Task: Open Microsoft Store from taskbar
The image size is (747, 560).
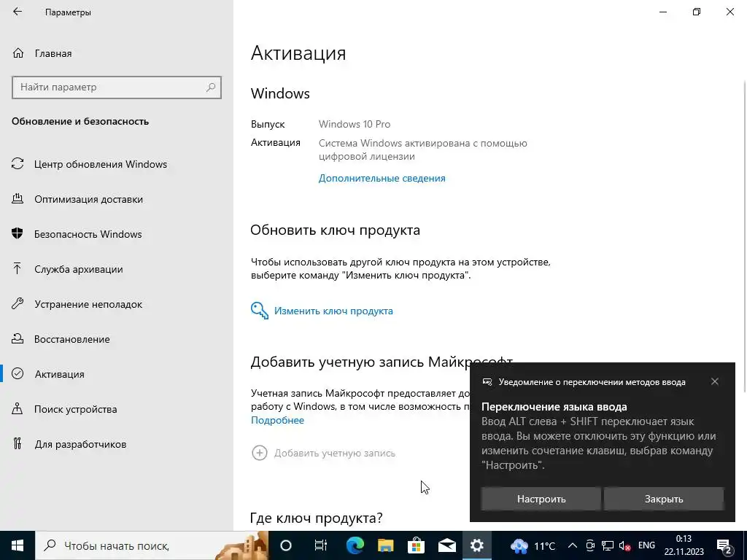Action: pyautogui.click(x=416, y=545)
